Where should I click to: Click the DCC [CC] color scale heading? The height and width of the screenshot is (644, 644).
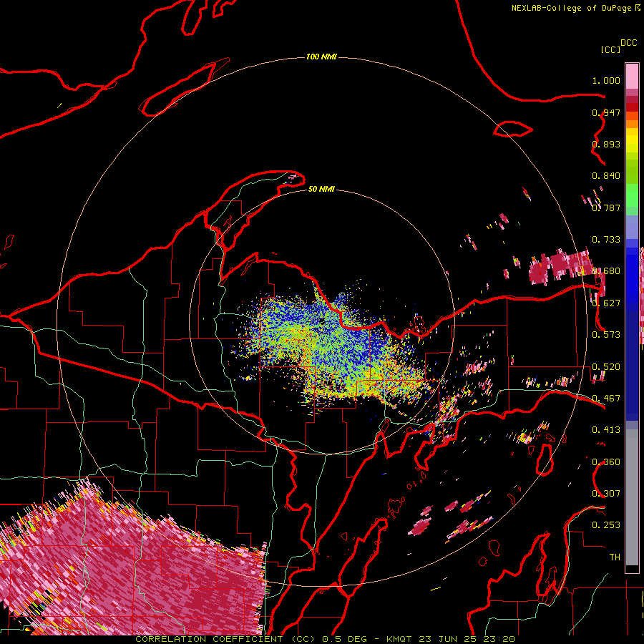(618, 46)
